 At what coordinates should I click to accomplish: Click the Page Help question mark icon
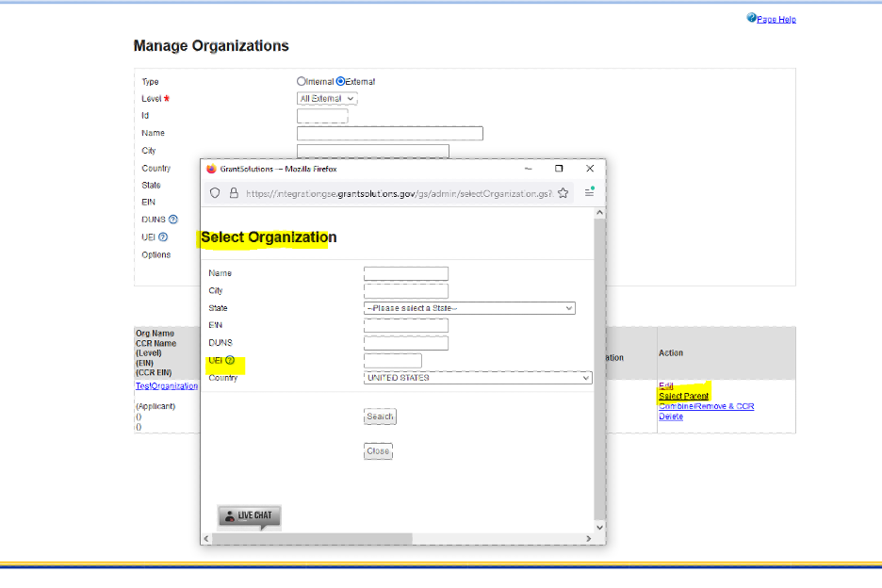point(751,18)
